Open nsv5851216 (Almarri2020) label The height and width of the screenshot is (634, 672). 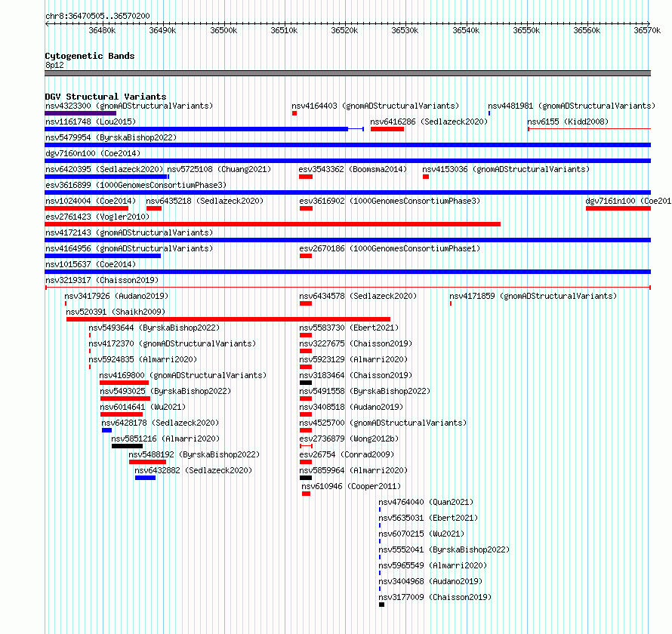pyautogui.click(x=165, y=439)
